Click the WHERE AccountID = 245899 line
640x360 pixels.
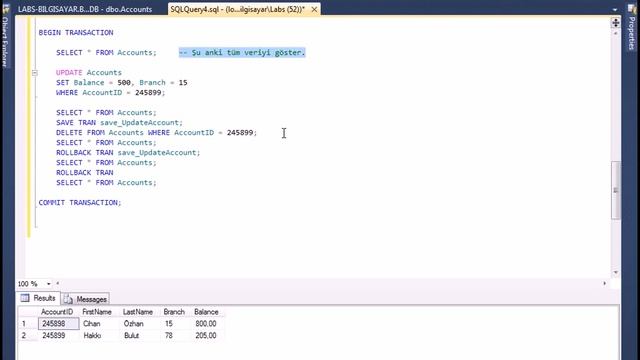coord(111,93)
